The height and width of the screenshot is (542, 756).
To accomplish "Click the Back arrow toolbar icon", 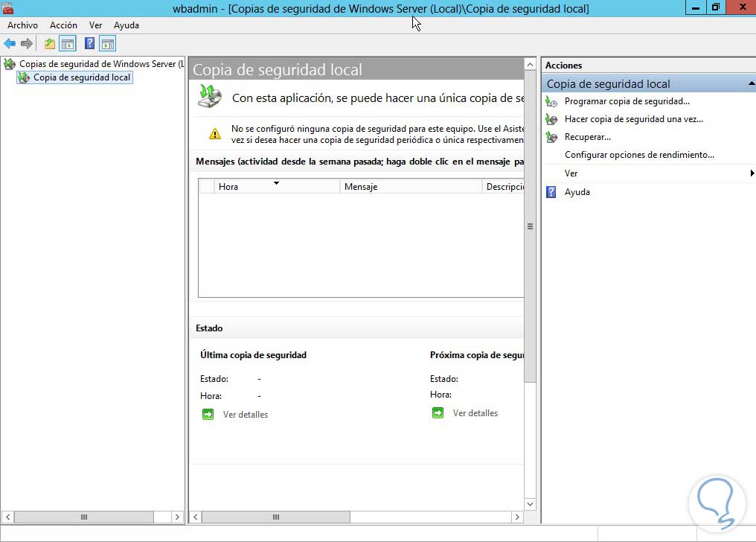I will 10,44.
